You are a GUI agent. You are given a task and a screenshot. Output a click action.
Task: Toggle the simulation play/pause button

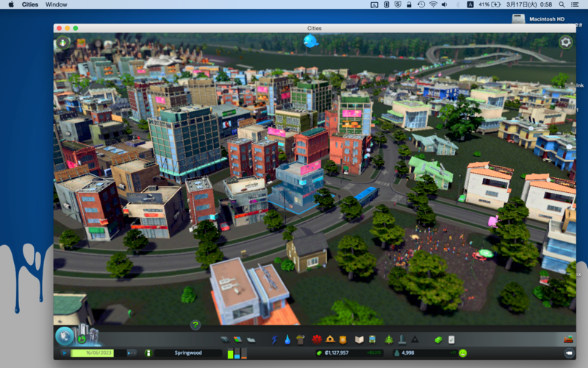[65, 353]
